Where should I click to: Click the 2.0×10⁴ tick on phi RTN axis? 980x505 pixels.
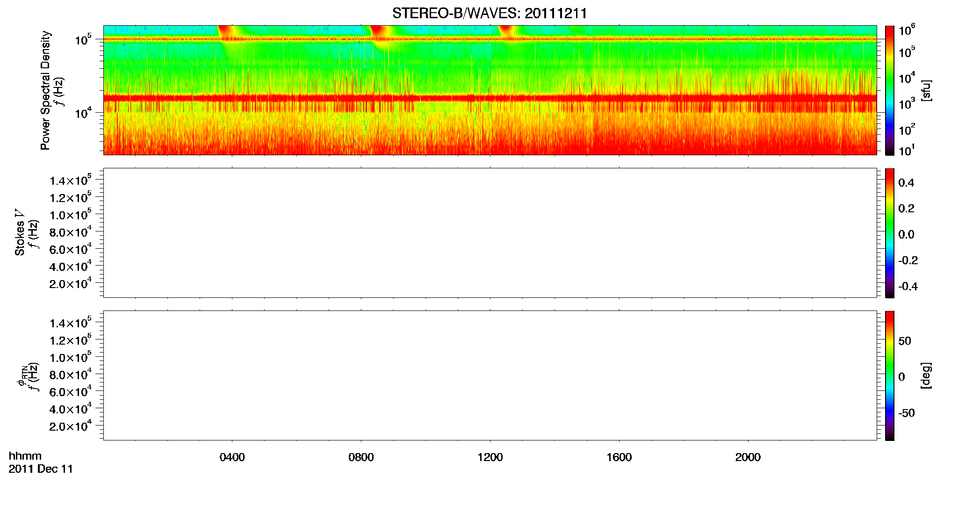(x=70, y=426)
